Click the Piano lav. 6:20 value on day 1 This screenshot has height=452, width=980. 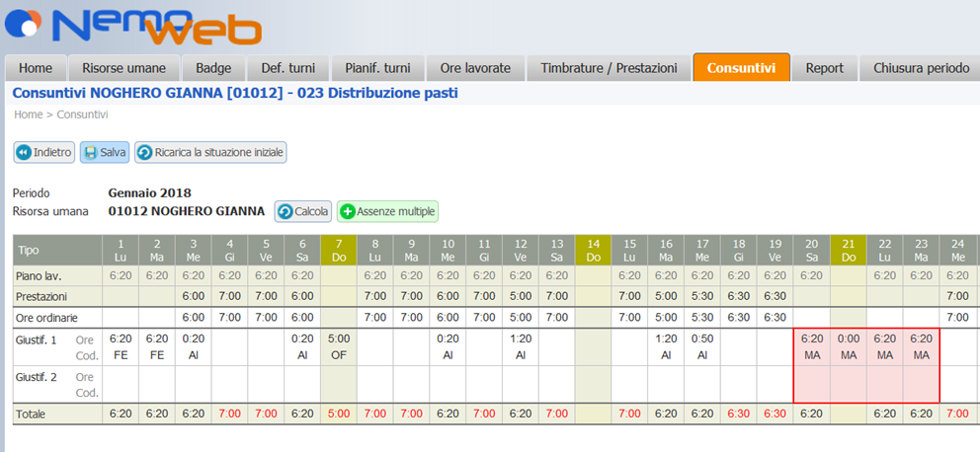pyautogui.click(x=121, y=275)
